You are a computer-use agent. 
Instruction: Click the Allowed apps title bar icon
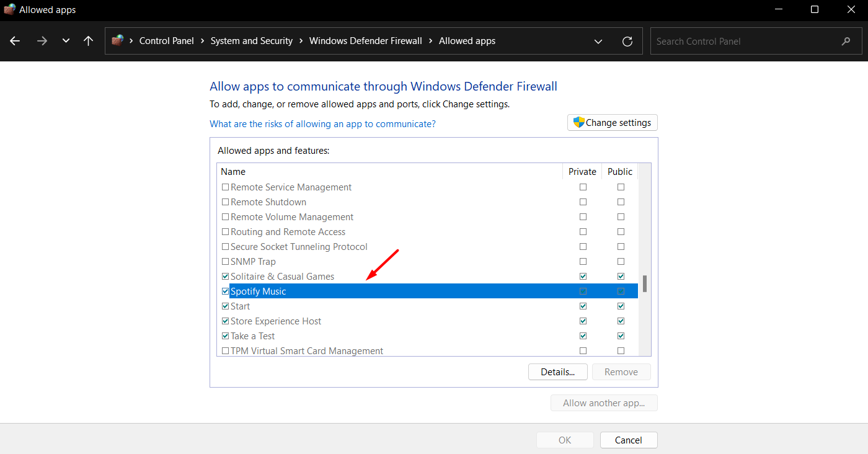point(9,9)
